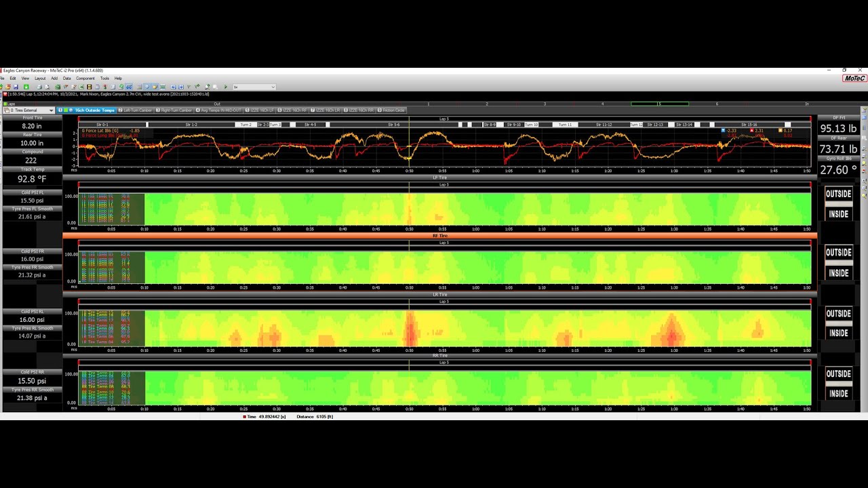The width and height of the screenshot is (868, 488).
Task: Select the In lap in the lap bar
Action: [x=806, y=104]
